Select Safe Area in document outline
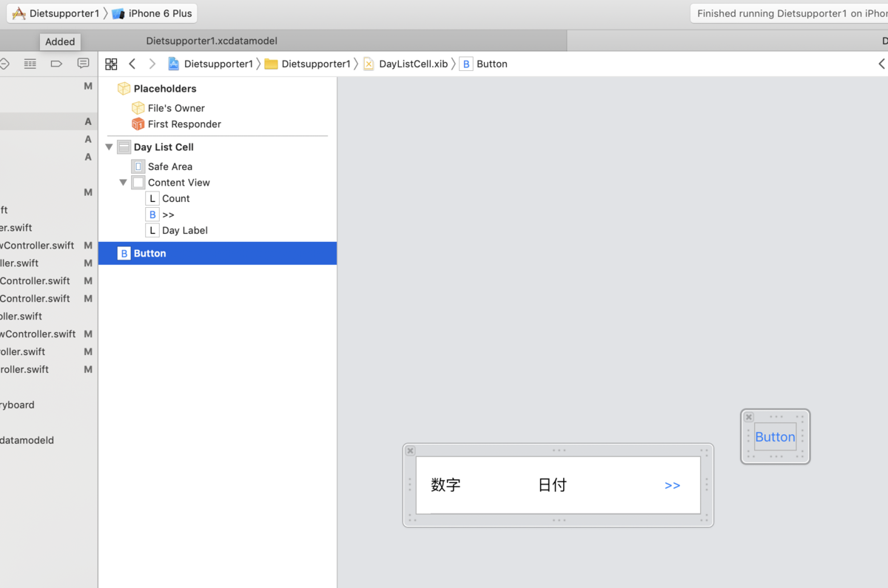The width and height of the screenshot is (888, 588). (x=169, y=166)
